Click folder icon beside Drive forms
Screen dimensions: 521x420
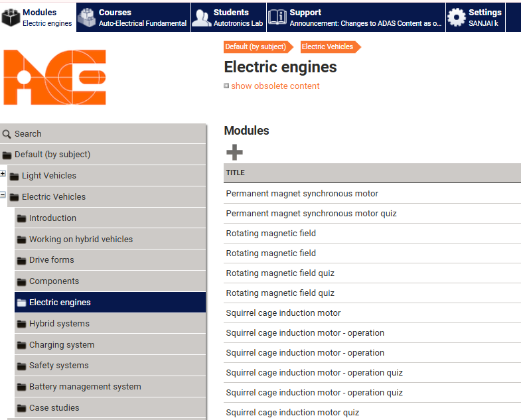(x=22, y=261)
